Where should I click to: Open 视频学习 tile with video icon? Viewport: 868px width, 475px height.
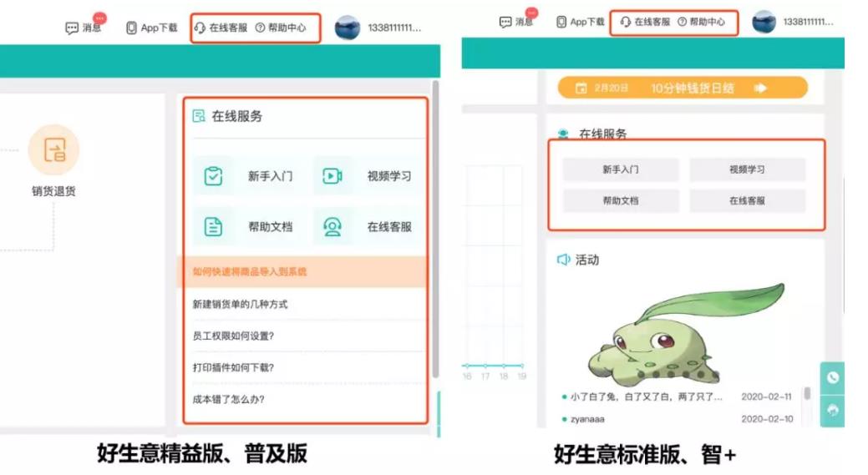coord(368,176)
